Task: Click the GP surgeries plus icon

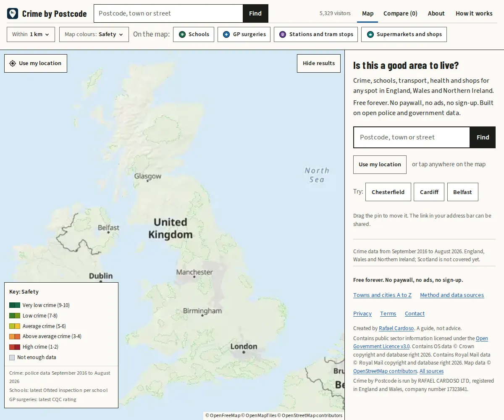Action: (226, 34)
